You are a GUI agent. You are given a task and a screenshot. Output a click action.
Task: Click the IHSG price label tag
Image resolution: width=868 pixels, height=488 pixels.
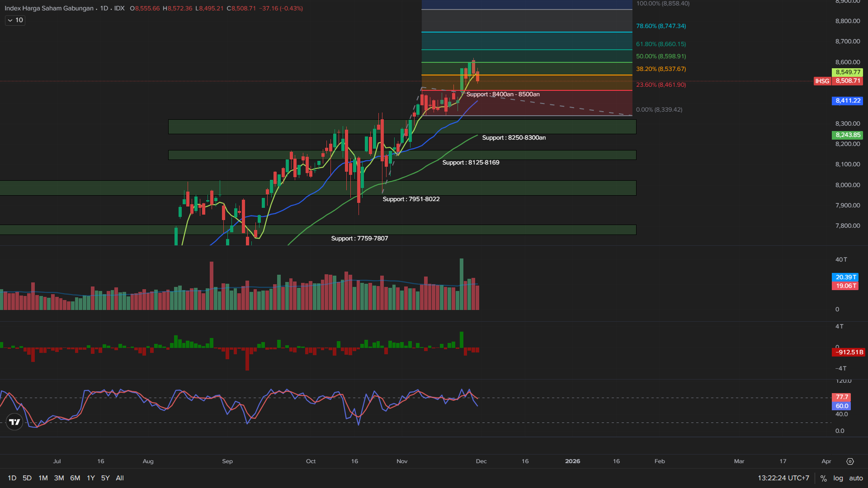coord(822,81)
